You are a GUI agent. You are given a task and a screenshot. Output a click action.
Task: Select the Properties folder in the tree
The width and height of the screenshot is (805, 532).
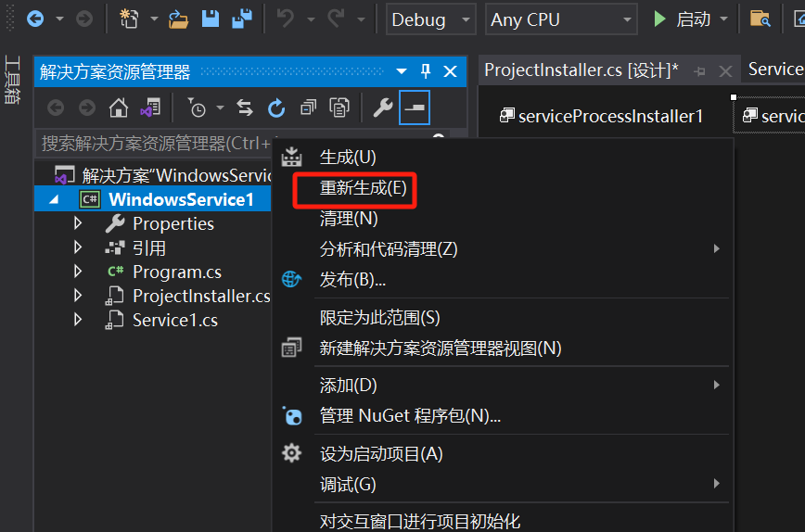[x=173, y=223]
